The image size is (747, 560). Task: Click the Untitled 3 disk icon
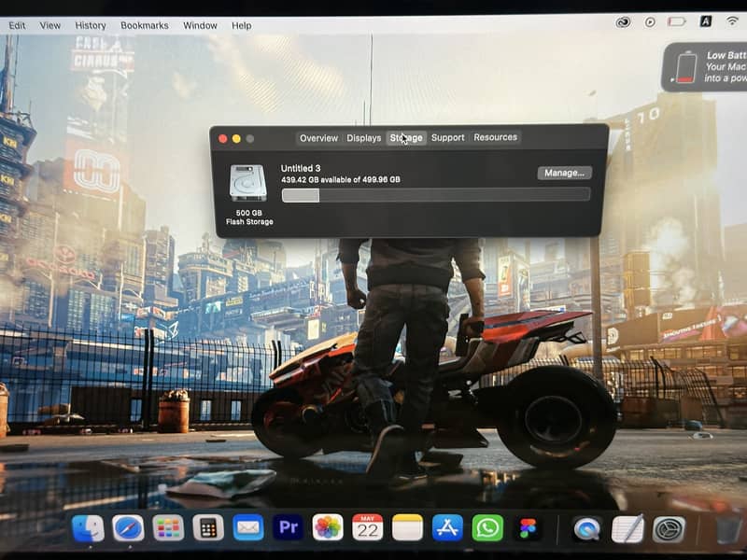248,183
